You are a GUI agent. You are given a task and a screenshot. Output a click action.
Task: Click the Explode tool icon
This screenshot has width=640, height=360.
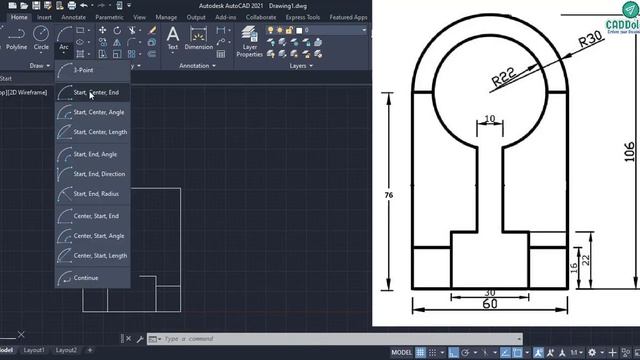pyautogui.click(x=152, y=42)
